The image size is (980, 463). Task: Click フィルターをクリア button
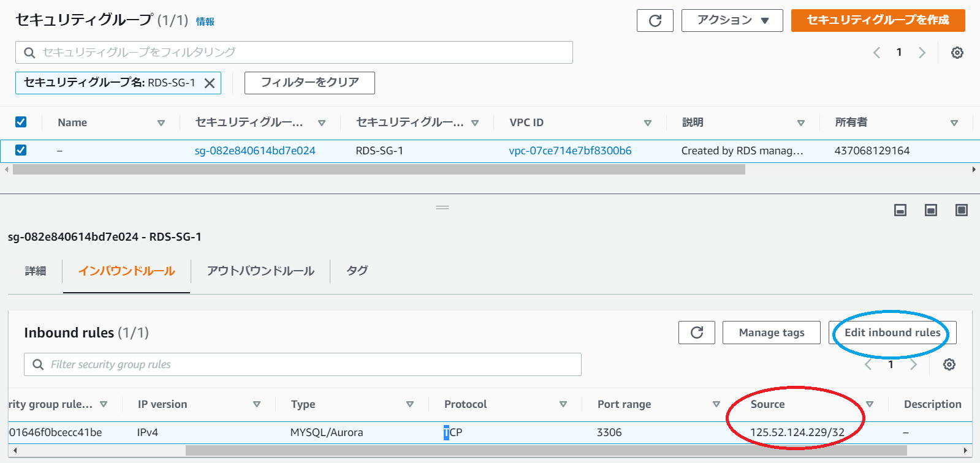pos(310,83)
